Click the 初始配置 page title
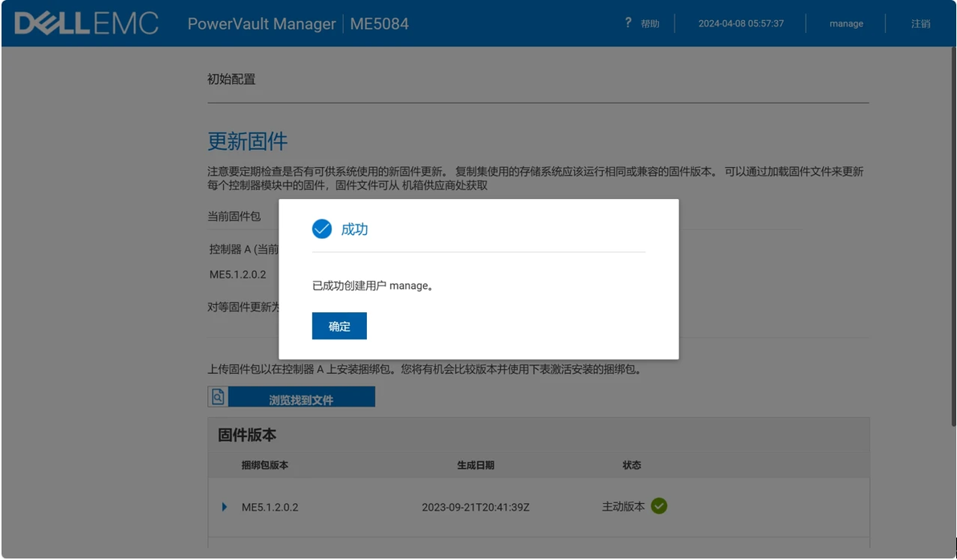The height and width of the screenshot is (560, 957). (231, 79)
